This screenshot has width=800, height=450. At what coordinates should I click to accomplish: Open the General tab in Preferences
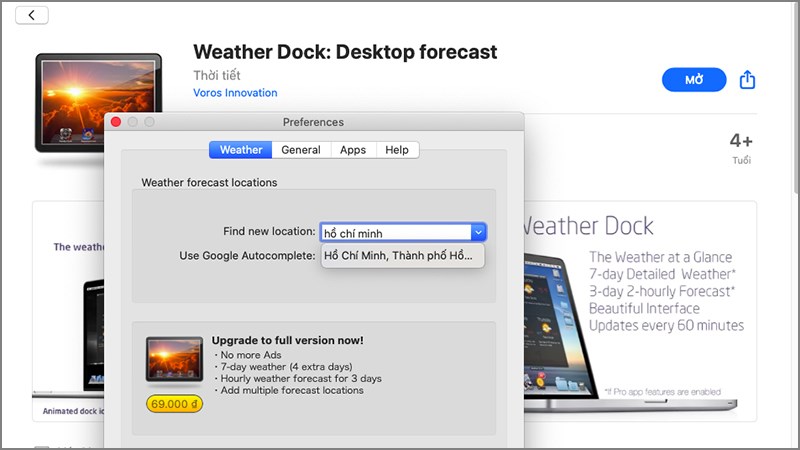click(x=301, y=150)
